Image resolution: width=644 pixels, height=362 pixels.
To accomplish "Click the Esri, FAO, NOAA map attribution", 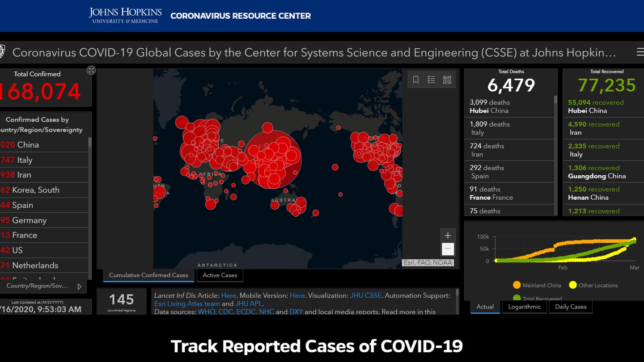I will (x=428, y=263).
